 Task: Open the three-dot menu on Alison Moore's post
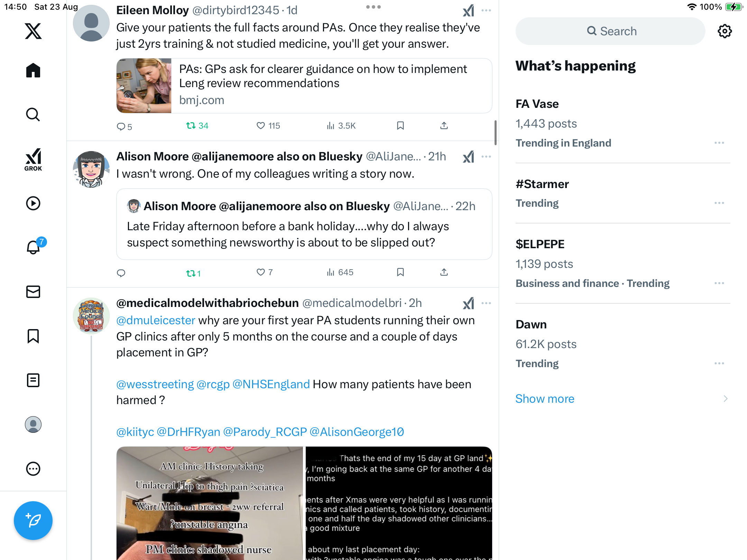pos(486,157)
